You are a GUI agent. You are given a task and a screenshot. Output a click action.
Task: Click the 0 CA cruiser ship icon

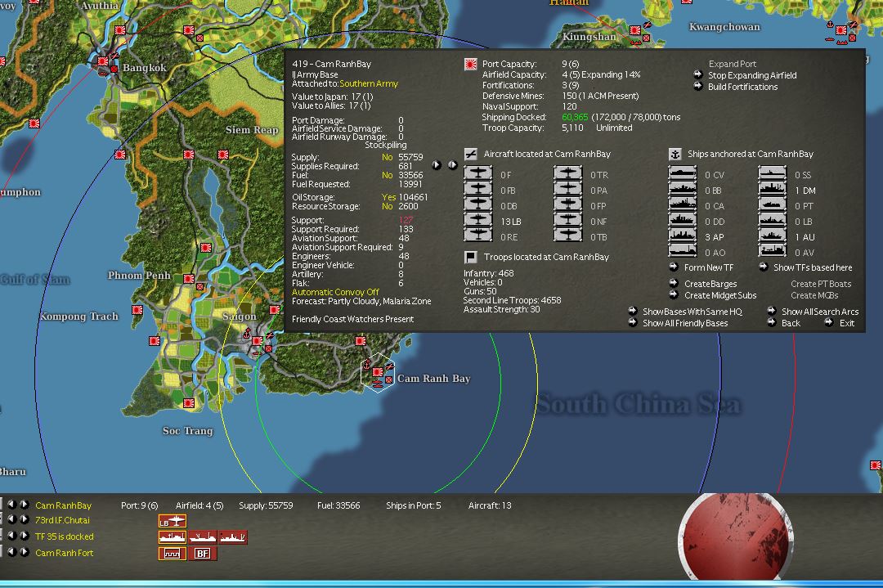point(683,204)
